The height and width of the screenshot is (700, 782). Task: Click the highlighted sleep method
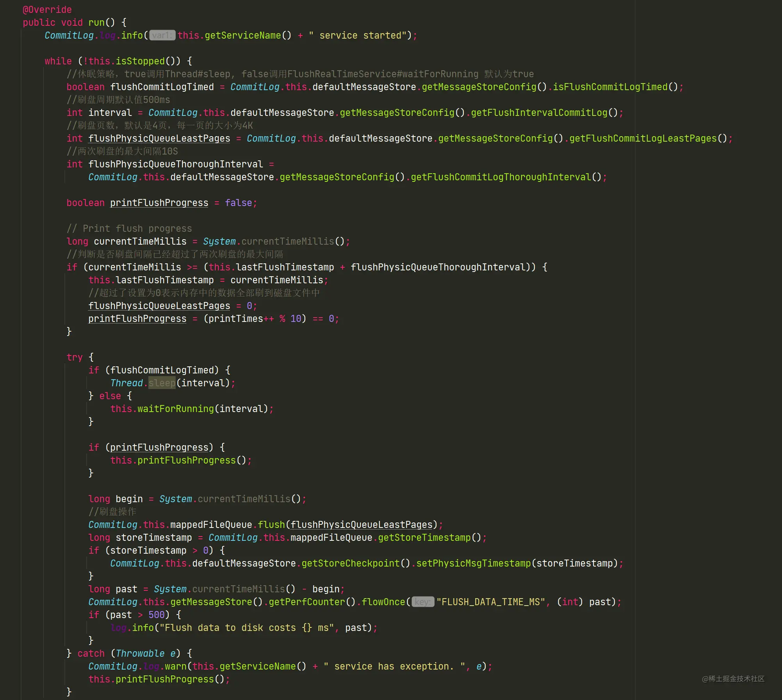[162, 383]
